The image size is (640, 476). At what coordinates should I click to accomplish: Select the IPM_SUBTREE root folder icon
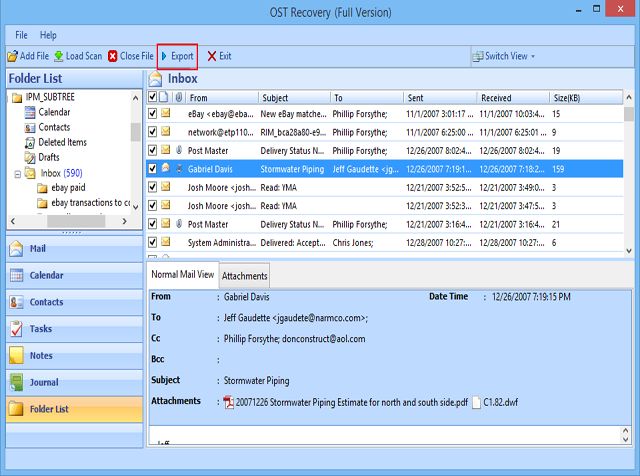[x=17, y=98]
